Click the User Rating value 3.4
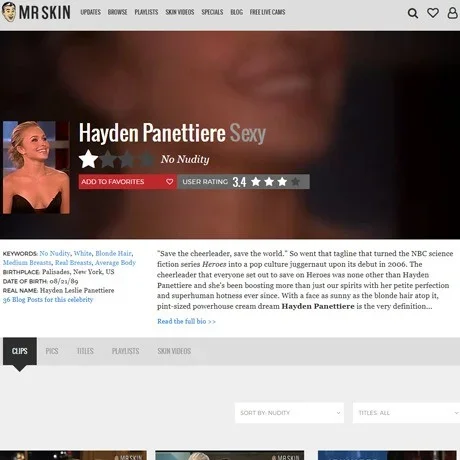This screenshot has height=460, width=460. [x=239, y=182]
